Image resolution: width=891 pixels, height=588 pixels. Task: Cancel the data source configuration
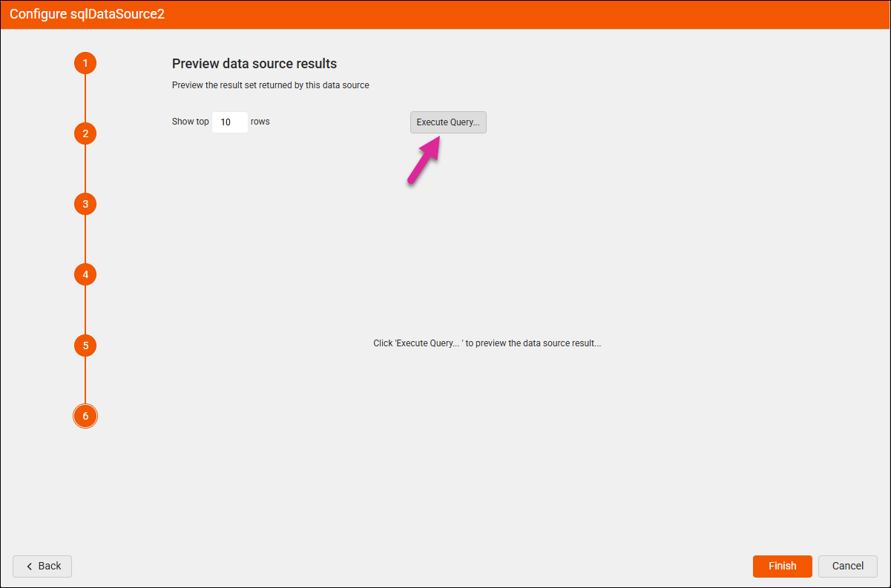[x=848, y=566]
